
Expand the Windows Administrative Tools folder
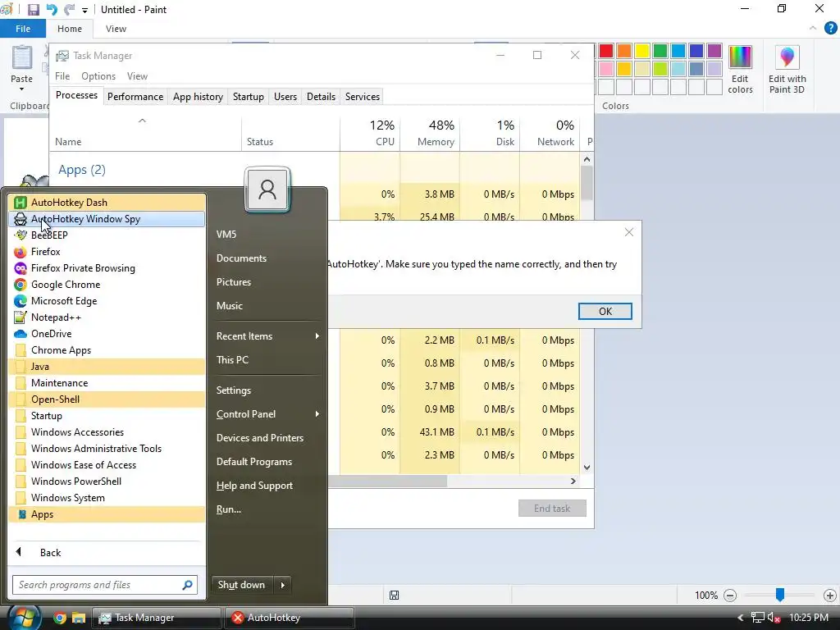(x=107, y=449)
